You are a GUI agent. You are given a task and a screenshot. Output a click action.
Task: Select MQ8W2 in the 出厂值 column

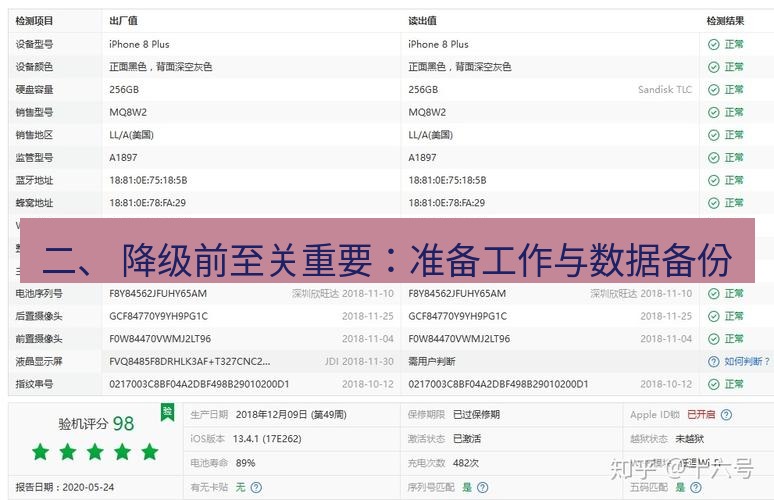(x=128, y=113)
